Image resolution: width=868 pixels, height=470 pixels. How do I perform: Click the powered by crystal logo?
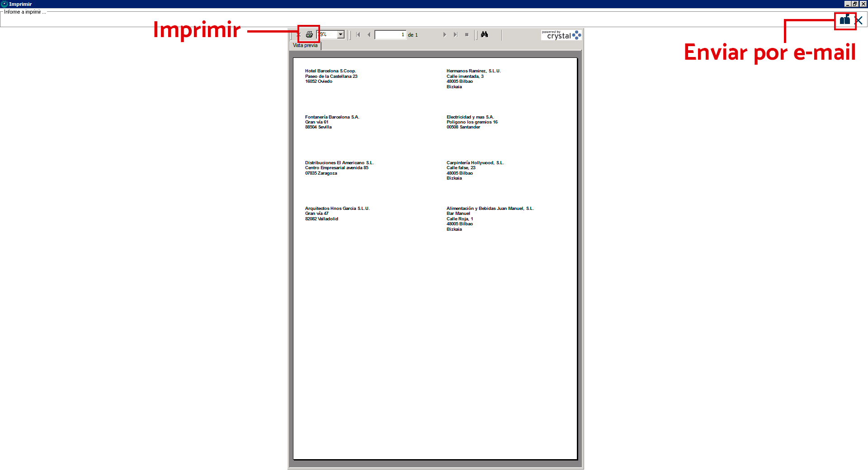tap(561, 35)
